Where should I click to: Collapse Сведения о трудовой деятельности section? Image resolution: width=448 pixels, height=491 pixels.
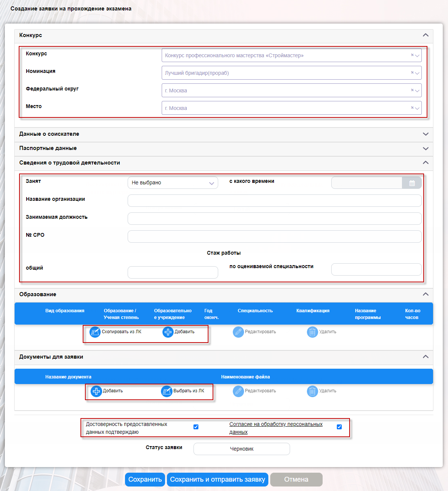[426, 163]
